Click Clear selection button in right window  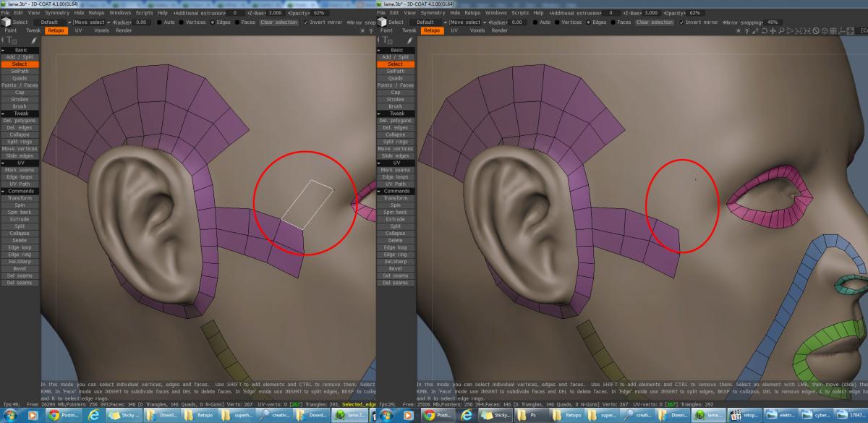click(x=654, y=22)
